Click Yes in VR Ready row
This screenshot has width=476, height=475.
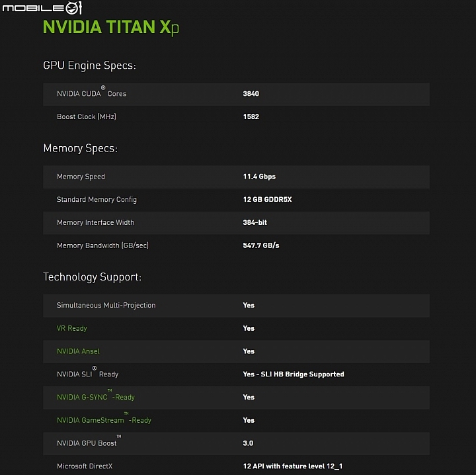249,328
